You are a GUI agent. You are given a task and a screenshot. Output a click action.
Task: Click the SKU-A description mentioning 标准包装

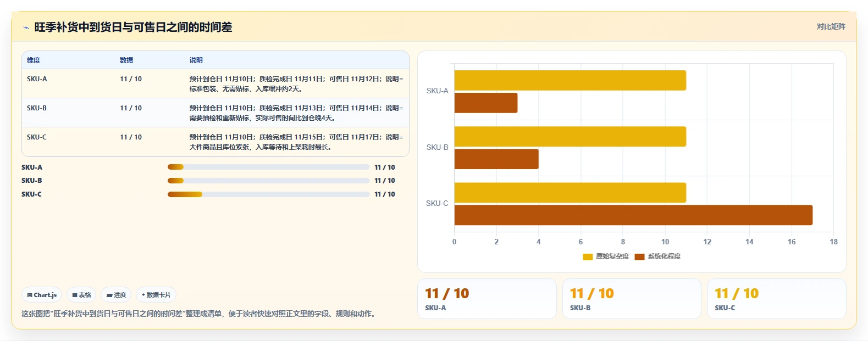point(296,83)
